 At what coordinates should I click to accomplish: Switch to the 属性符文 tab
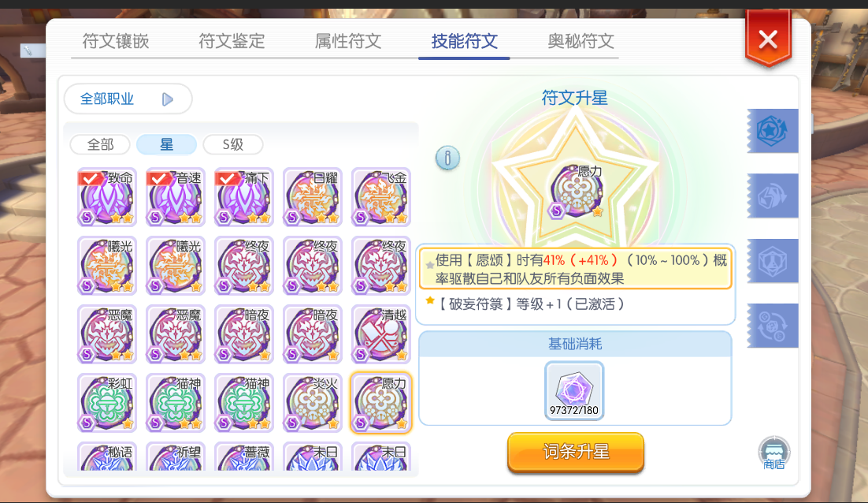pos(347,41)
